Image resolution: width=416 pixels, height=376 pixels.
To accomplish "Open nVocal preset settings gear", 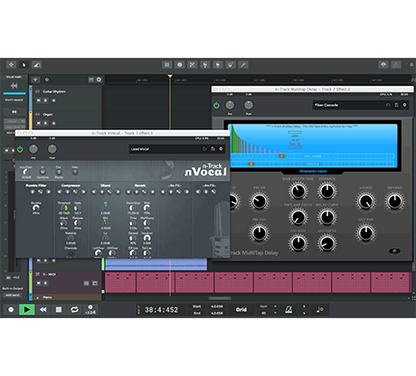I will tap(221, 149).
